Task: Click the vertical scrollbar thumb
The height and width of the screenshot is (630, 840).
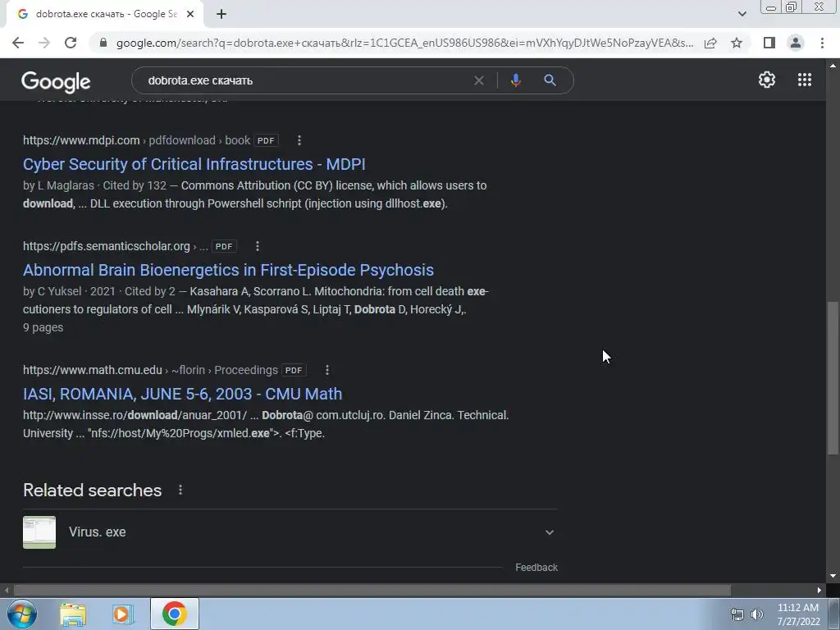Action: click(x=833, y=377)
